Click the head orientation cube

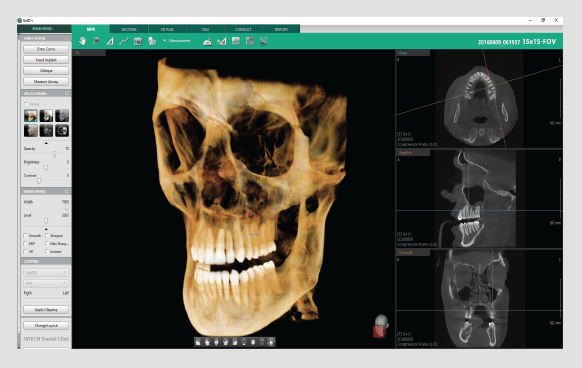(380, 326)
